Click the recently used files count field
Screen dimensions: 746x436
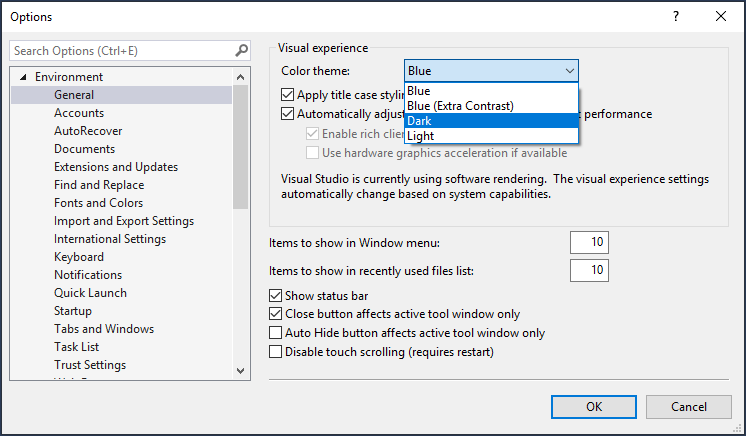[x=589, y=270]
